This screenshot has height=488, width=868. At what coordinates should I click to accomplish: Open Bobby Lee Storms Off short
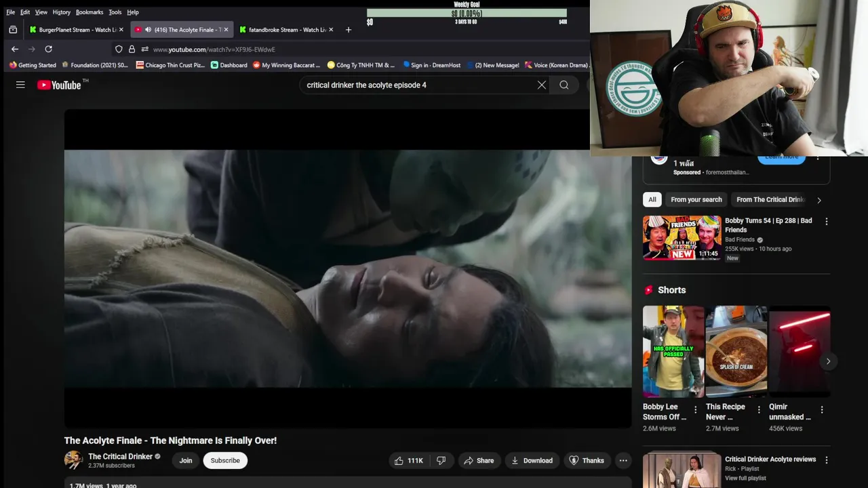pos(673,351)
